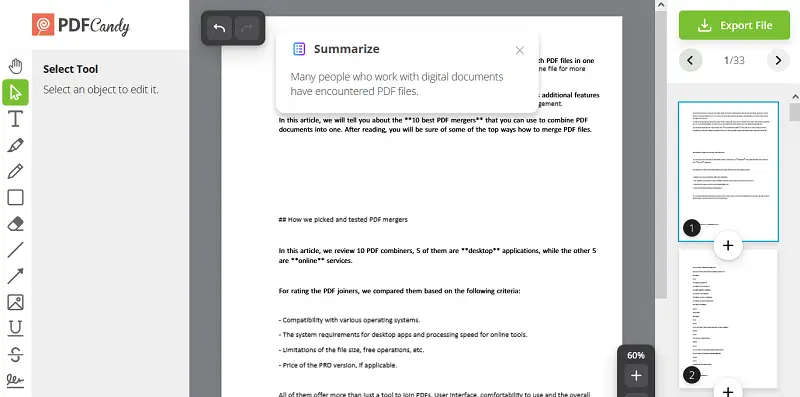Insert a page after page 2

728,391
